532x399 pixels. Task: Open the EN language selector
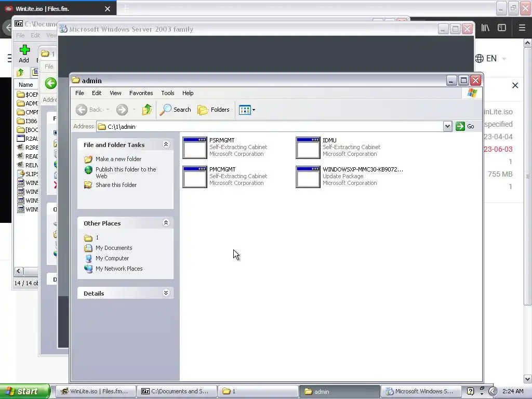490,58
